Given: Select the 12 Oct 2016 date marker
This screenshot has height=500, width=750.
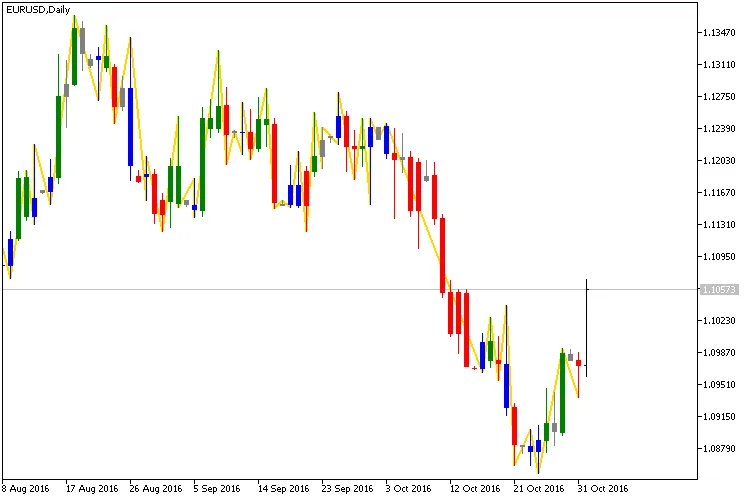Looking at the screenshot, I should click(475, 489).
